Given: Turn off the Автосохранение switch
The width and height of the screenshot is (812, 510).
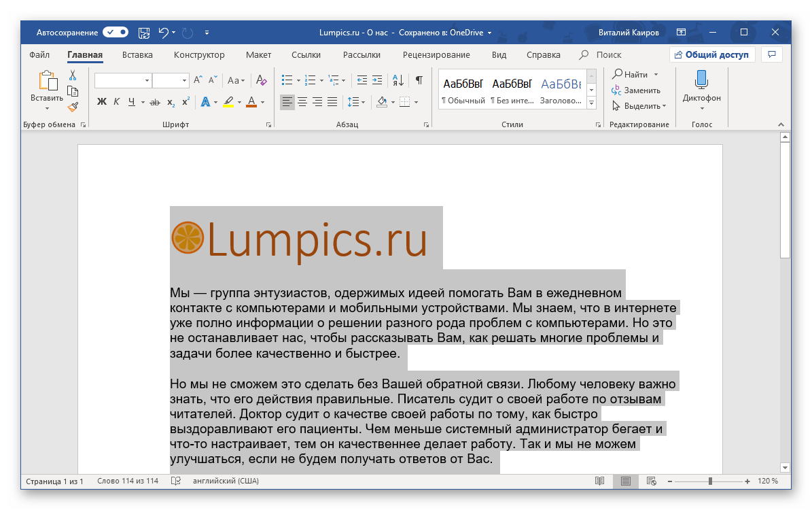Looking at the screenshot, I should [x=116, y=32].
